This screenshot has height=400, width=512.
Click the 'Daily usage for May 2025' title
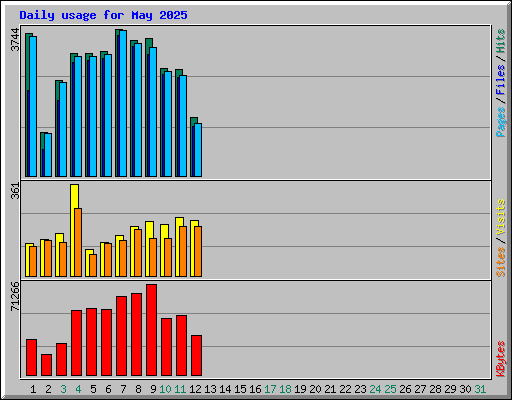(103, 15)
